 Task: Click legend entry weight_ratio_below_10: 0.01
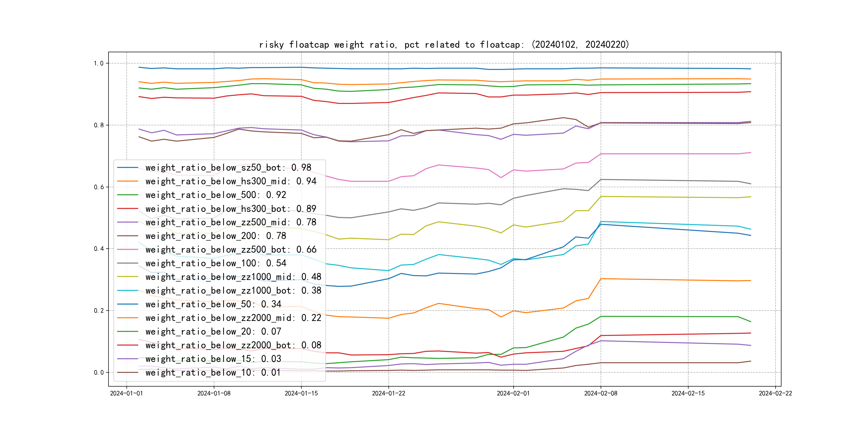(x=213, y=372)
